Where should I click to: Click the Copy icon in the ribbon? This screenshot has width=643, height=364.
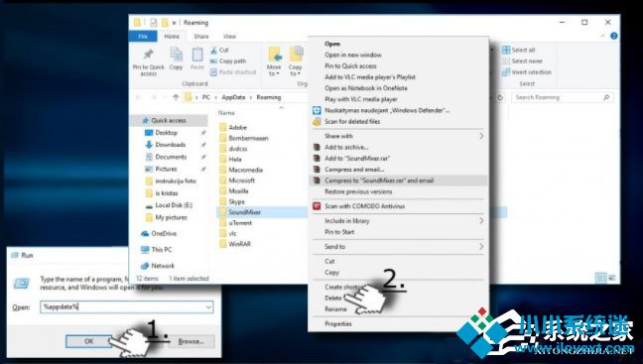176,55
